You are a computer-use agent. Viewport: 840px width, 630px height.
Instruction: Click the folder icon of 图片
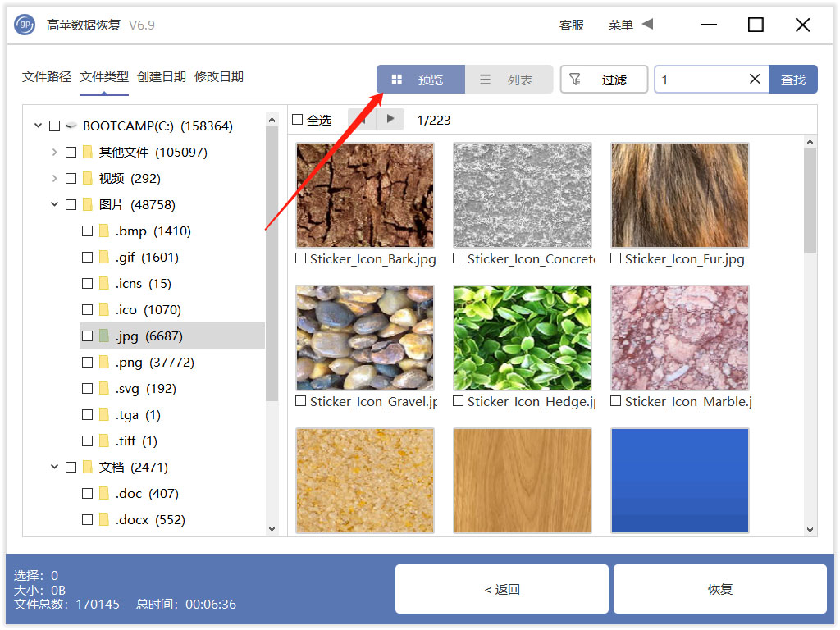(x=88, y=204)
